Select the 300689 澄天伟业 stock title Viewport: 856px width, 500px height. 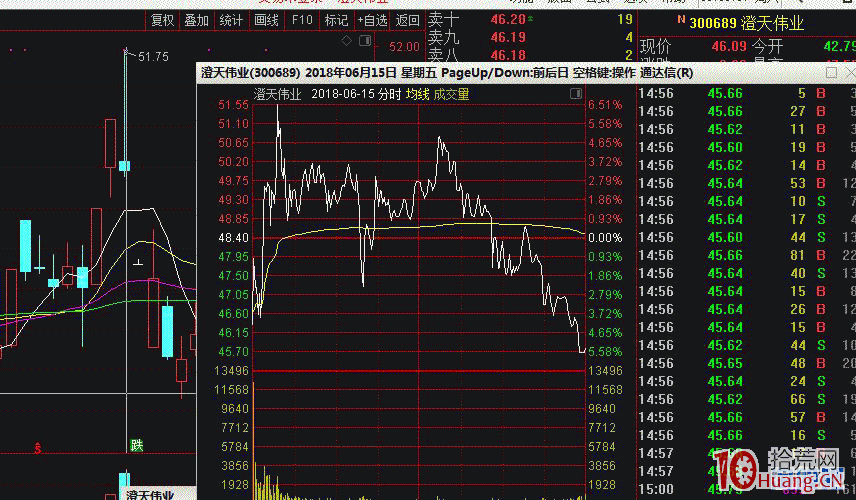tap(746, 23)
